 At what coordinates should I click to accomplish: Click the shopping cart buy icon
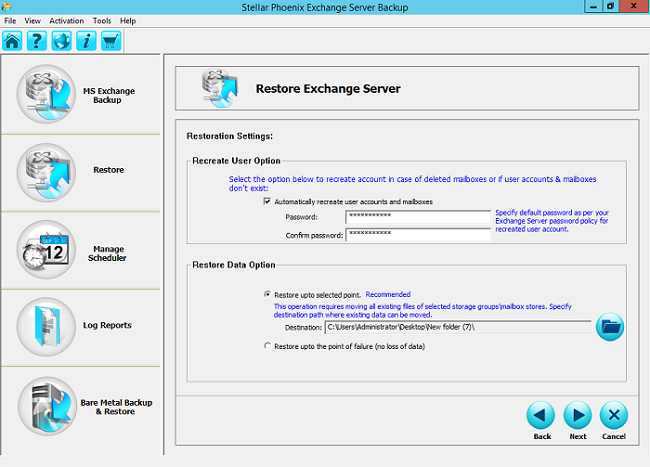(x=111, y=41)
